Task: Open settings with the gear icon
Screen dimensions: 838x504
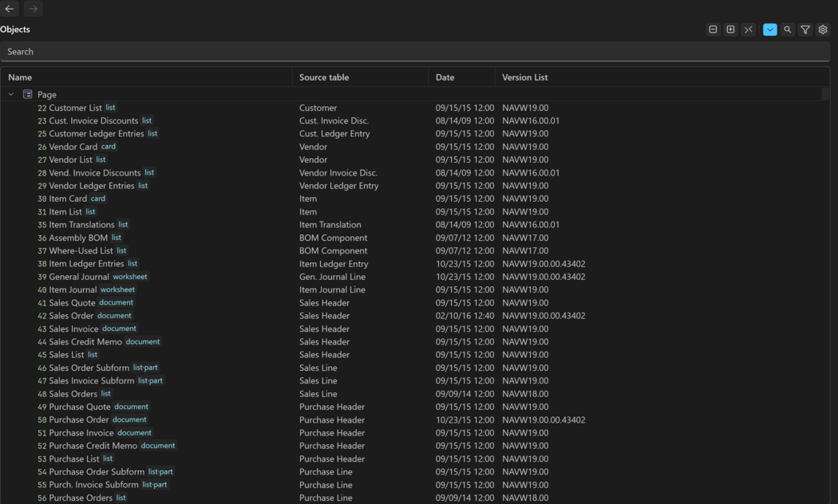Action: click(x=823, y=30)
